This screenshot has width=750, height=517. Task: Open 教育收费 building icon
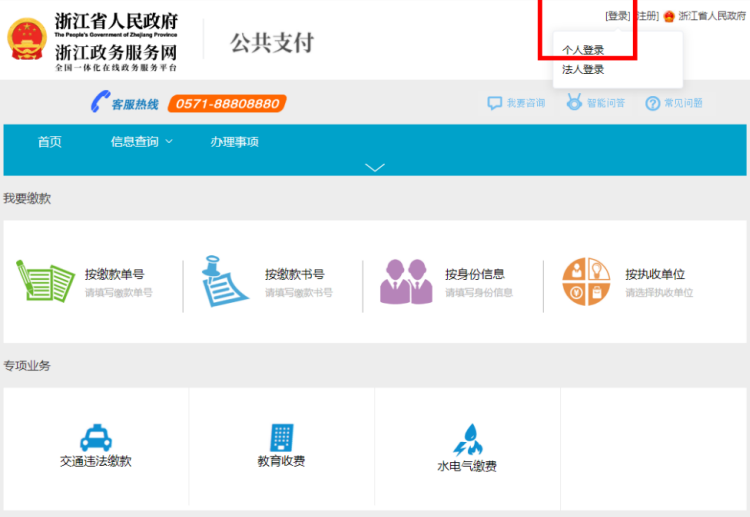pos(281,437)
